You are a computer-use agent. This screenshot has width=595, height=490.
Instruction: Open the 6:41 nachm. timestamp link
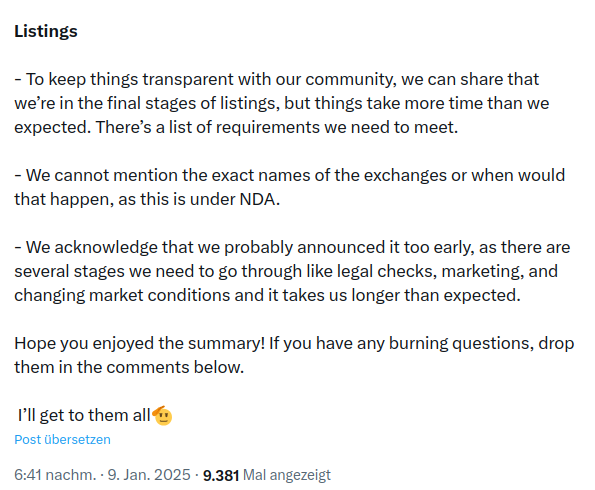pos(55,475)
